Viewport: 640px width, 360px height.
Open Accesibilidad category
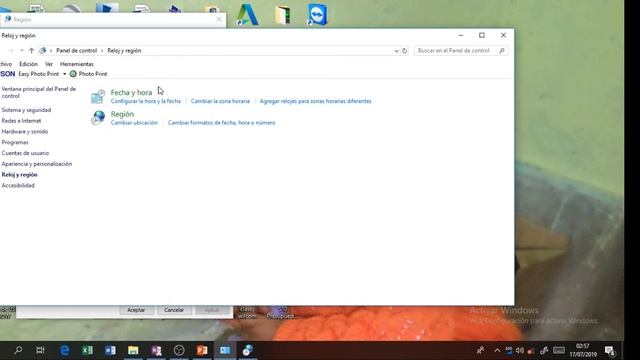[x=18, y=186]
